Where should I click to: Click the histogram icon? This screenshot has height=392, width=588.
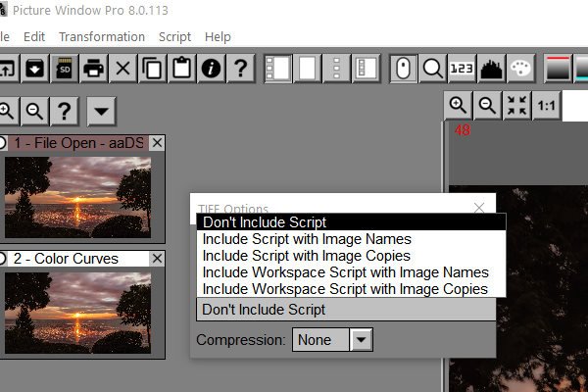point(491,69)
